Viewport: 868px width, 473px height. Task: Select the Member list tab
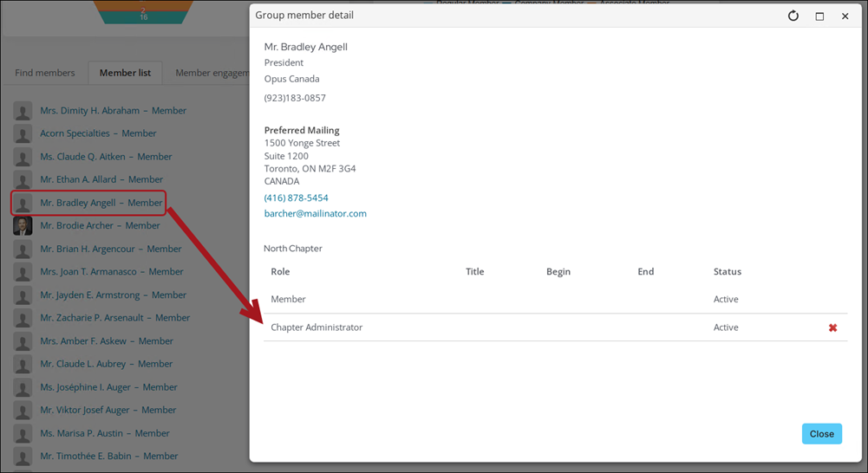pyautogui.click(x=125, y=73)
